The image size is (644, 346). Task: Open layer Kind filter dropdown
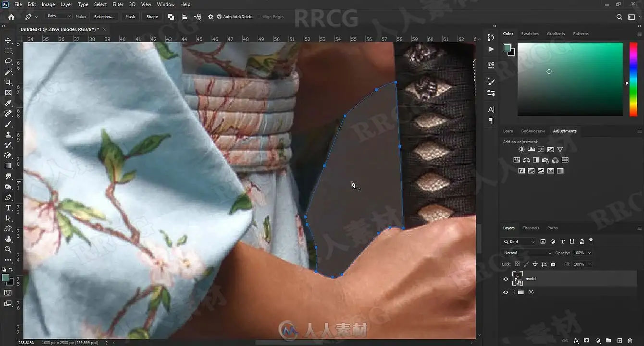click(519, 242)
